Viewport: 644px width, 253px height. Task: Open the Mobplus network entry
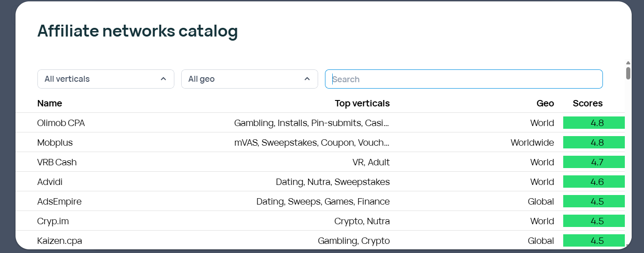tap(55, 142)
